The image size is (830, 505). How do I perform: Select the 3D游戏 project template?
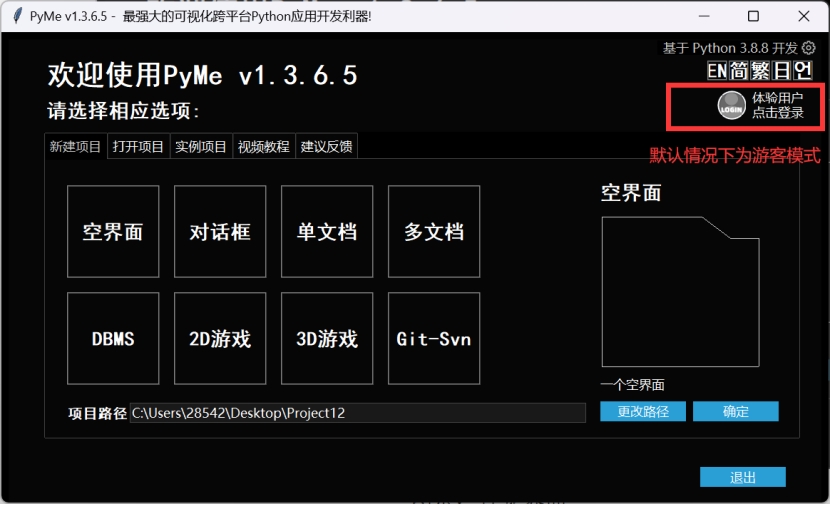click(x=327, y=338)
